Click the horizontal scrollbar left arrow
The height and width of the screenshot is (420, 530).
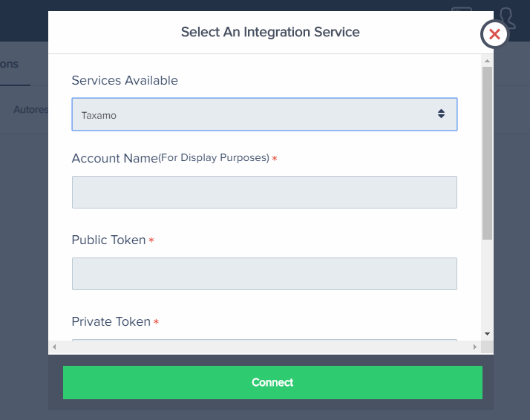(54, 347)
